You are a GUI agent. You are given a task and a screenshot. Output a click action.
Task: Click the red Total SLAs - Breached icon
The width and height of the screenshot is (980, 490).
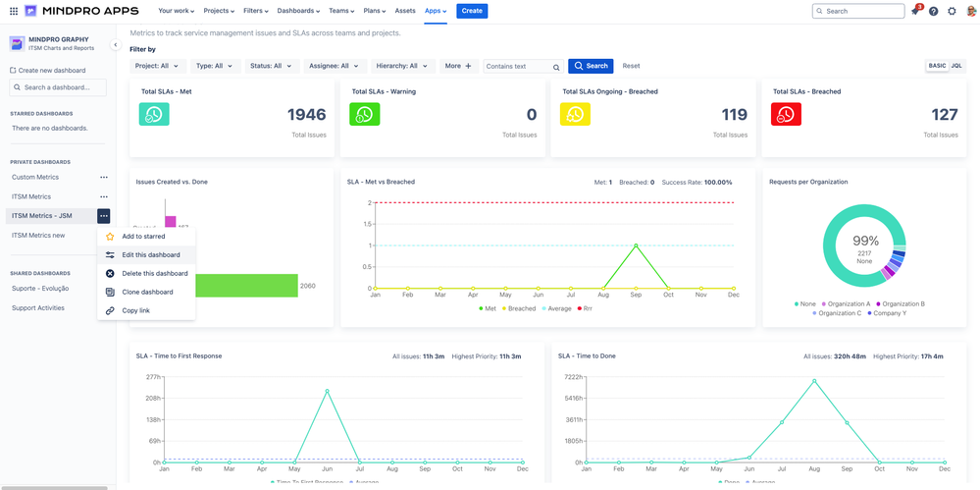tap(786, 114)
